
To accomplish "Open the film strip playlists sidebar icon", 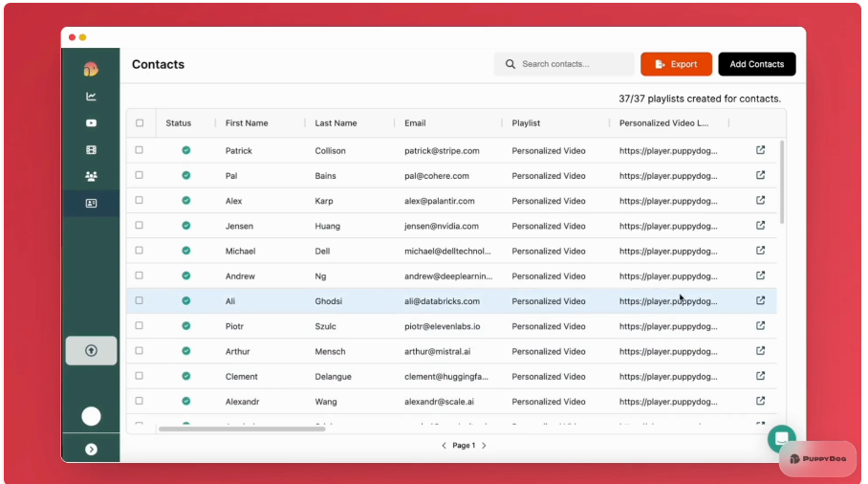I will 91,149.
